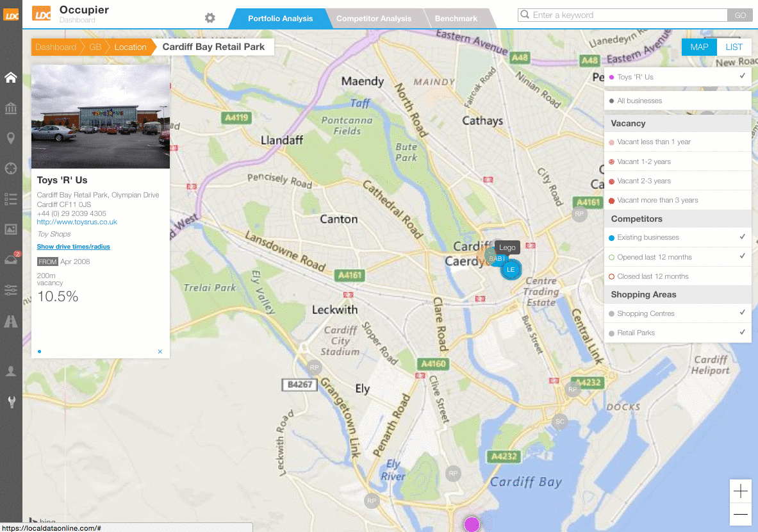Viewport: 758px width, 532px height.
Task: Toggle the All businesses layer
Action: (677, 101)
